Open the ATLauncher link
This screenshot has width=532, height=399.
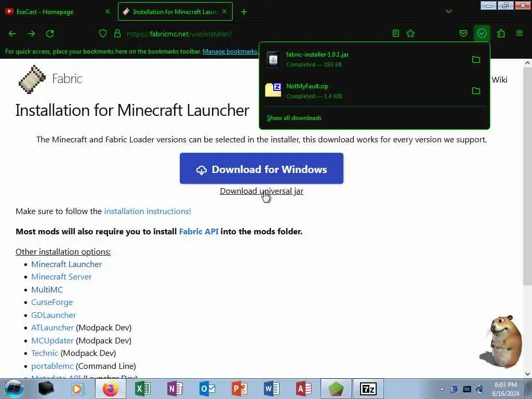pyautogui.click(x=52, y=327)
